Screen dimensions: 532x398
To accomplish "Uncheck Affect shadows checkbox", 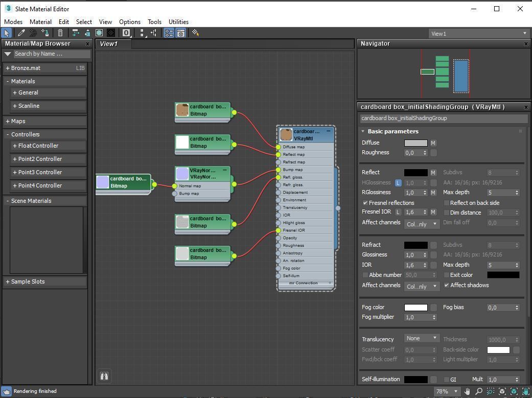I will coord(447,285).
